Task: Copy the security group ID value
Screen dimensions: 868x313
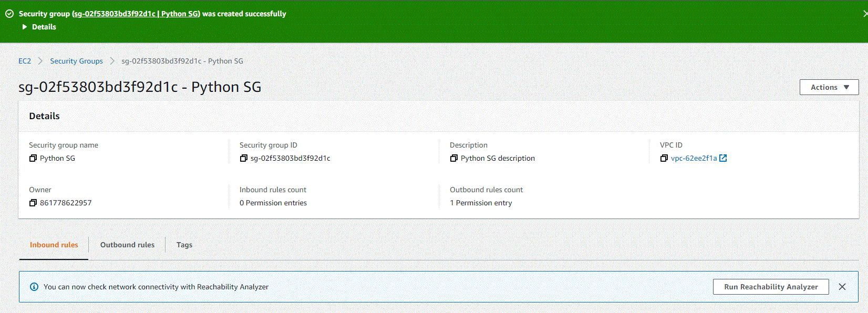Action: pyautogui.click(x=243, y=158)
